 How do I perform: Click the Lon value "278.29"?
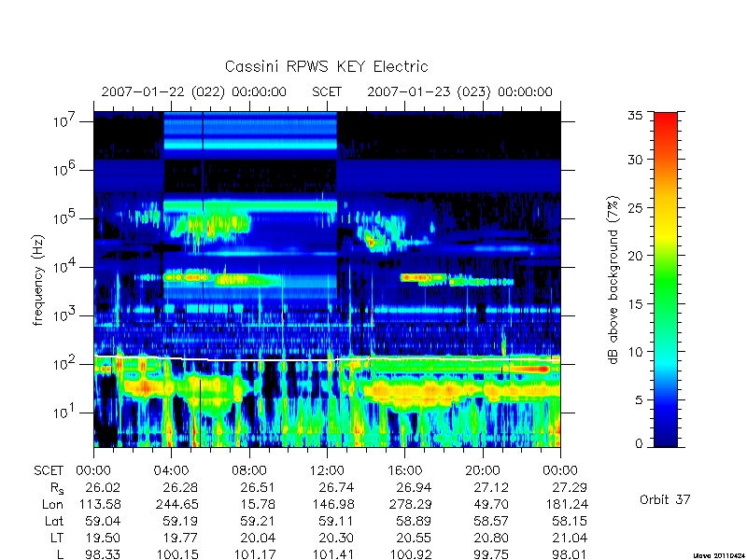[410, 504]
